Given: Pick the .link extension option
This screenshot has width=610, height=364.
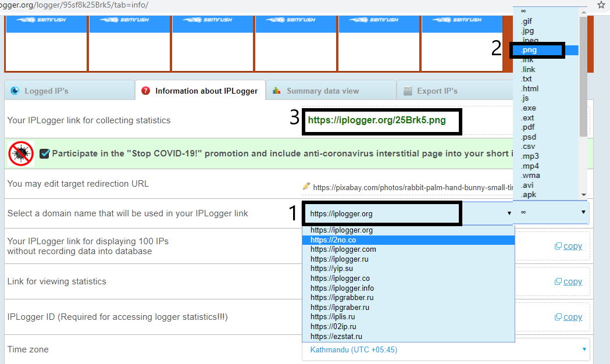Looking at the screenshot, I should click(546, 69).
